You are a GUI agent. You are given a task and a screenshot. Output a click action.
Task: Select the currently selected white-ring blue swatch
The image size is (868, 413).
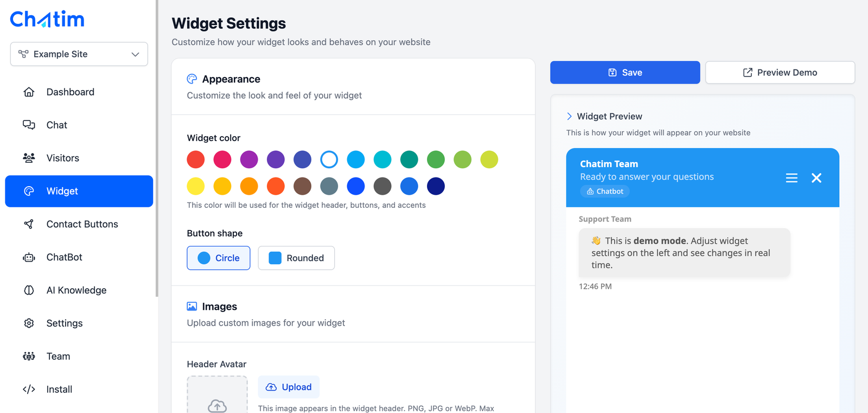pos(329,160)
